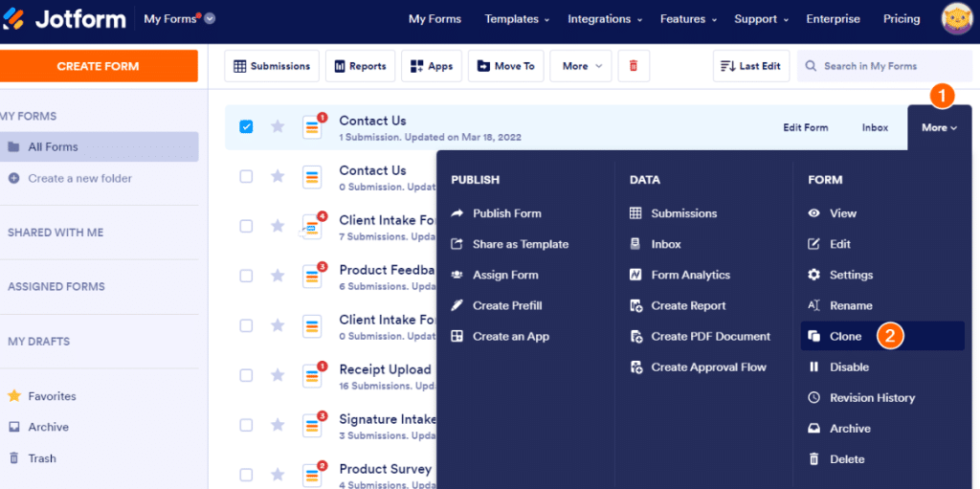Click the Share as Template icon
This screenshot has height=489, width=980.
(x=457, y=244)
